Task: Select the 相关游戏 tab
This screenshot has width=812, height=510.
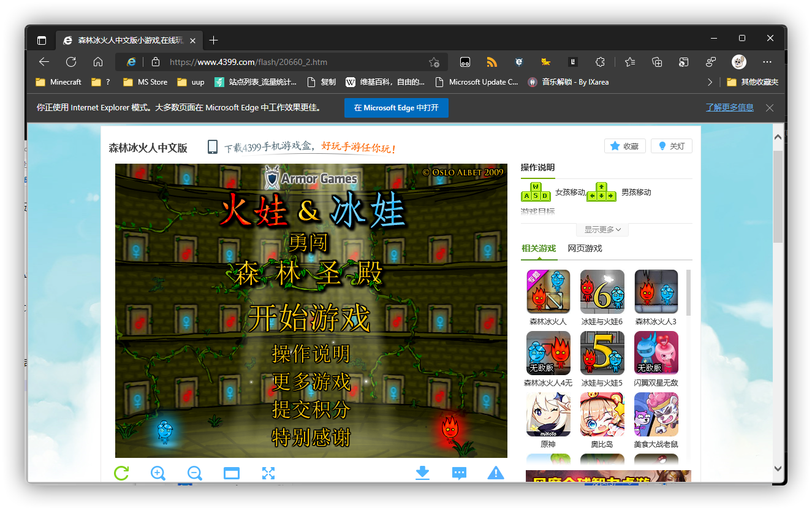Action: click(x=539, y=248)
